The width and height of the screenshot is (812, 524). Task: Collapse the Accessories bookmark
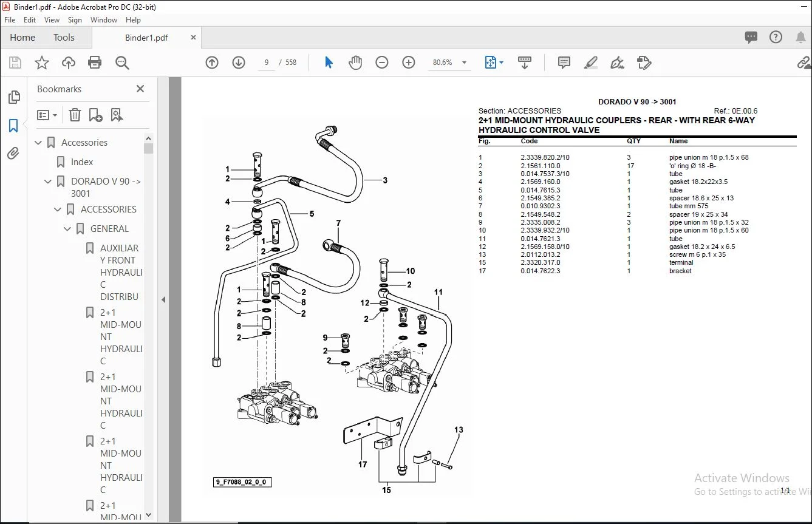coord(39,143)
